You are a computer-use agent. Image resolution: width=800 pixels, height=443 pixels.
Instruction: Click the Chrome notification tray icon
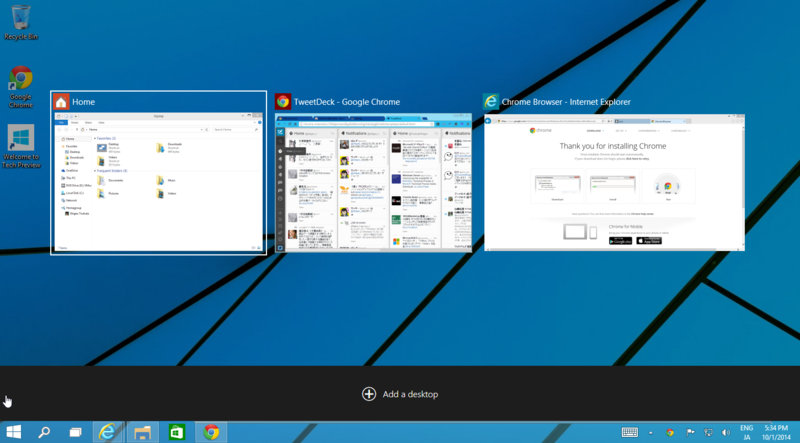click(670, 433)
